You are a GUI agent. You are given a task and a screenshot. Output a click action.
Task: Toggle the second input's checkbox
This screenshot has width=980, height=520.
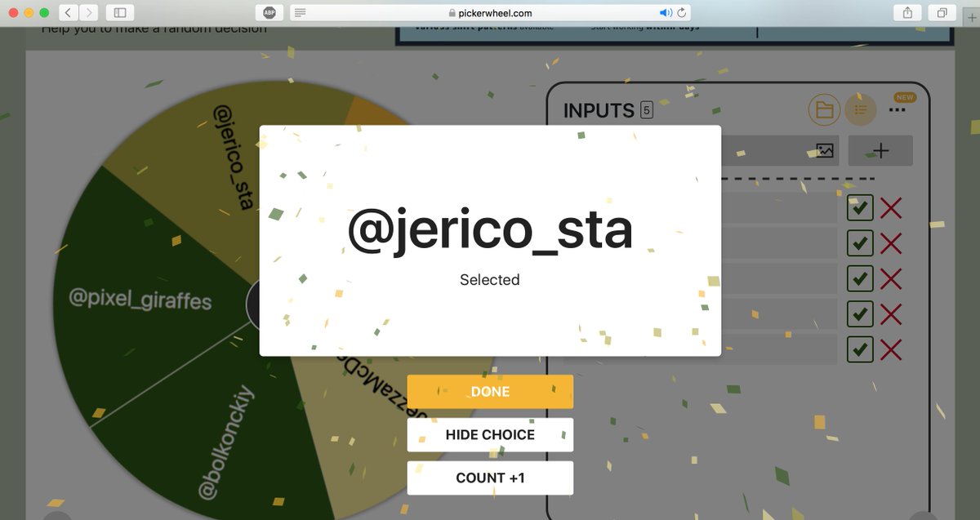pyautogui.click(x=860, y=243)
